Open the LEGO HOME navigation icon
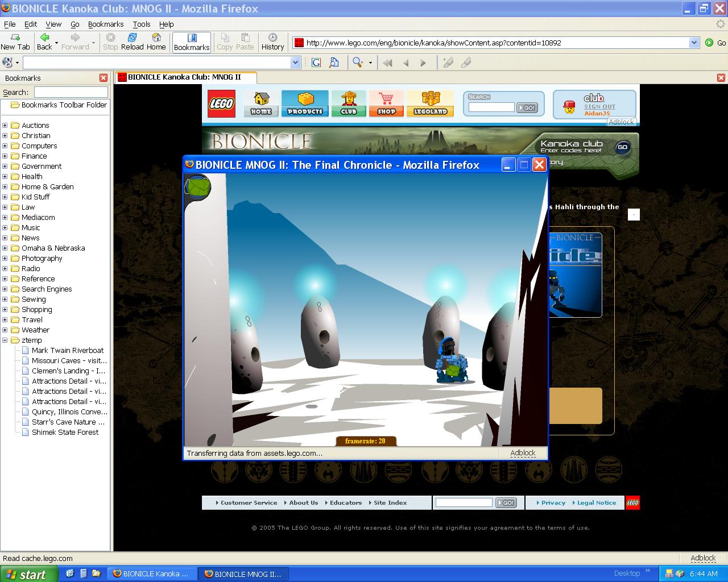728x582 pixels. click(x=261, y=103)
